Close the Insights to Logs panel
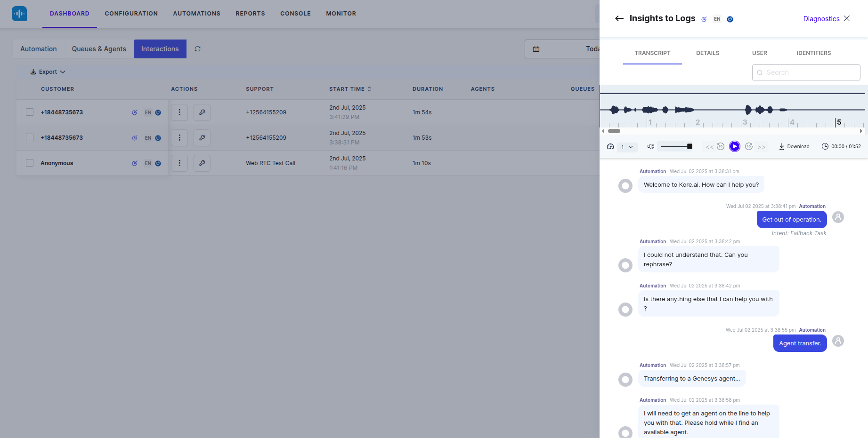This screenshot has width=868, height=438. [847, 18]
